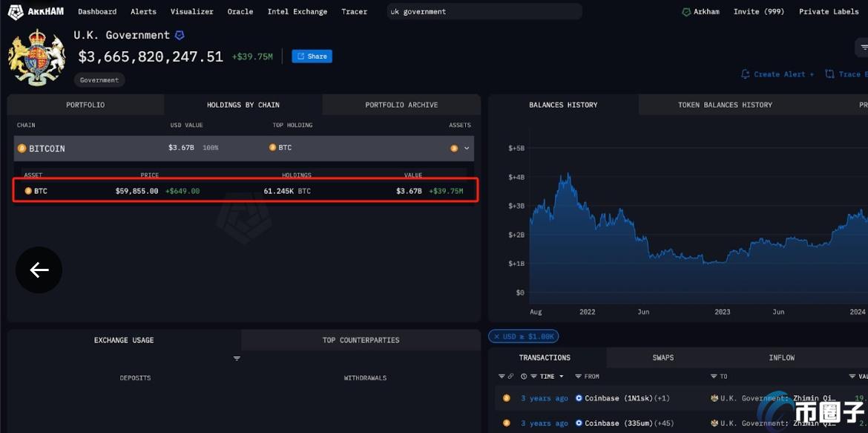Click the link icon in the transactions header
868x433 pixels.
coord(511,377)
